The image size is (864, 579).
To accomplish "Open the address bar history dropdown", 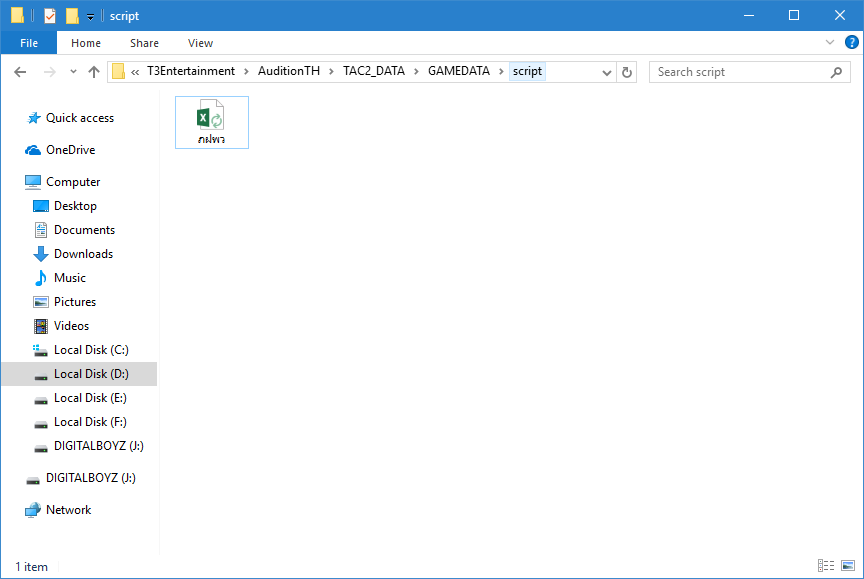I will point(607,72).
